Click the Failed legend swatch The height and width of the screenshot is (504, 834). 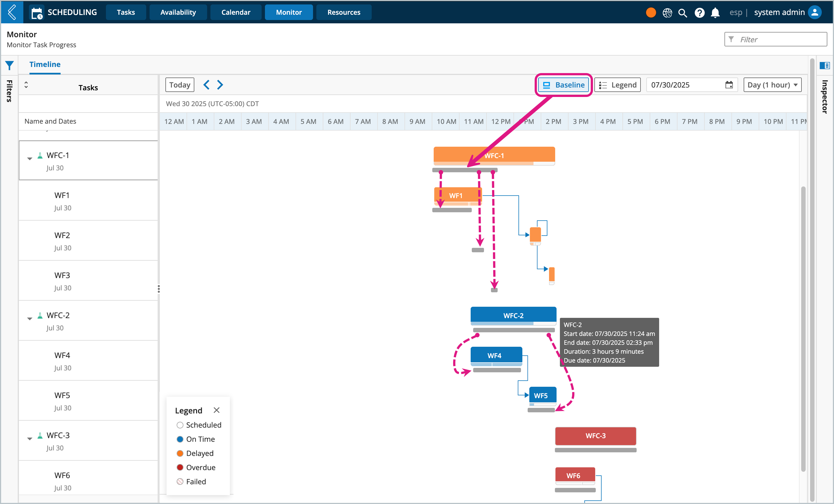(180, 481)
